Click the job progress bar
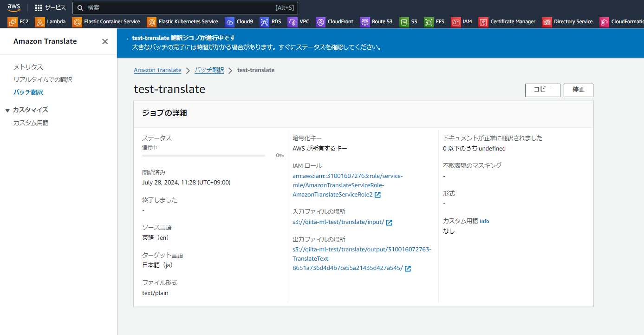The width and height of the screenshot is (644, 335). point(203,156)
